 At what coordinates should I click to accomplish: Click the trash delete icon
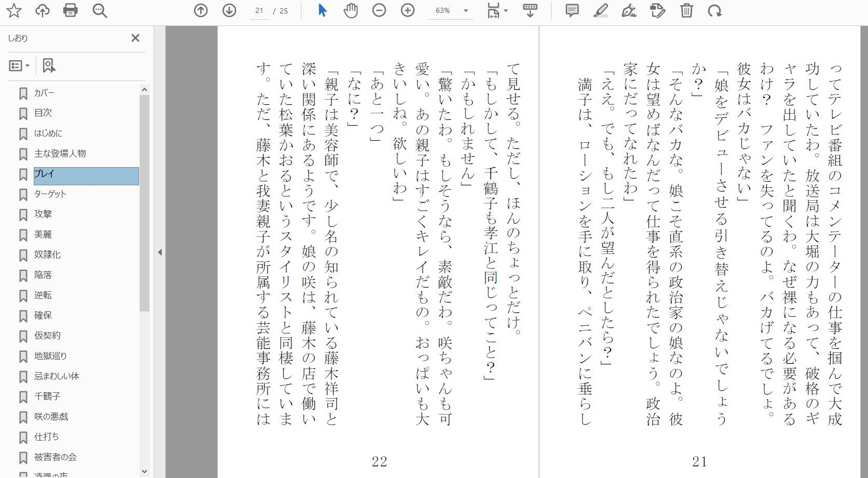[686, 10]
